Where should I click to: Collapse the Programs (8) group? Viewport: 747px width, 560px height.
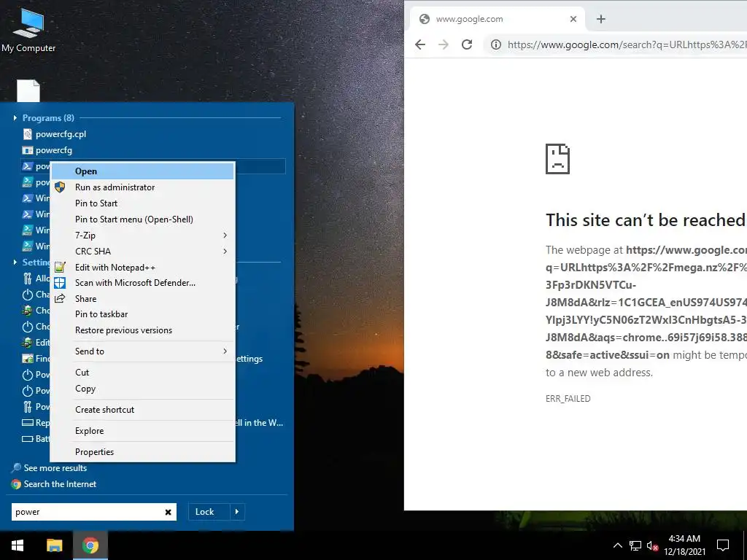[15, 118]
